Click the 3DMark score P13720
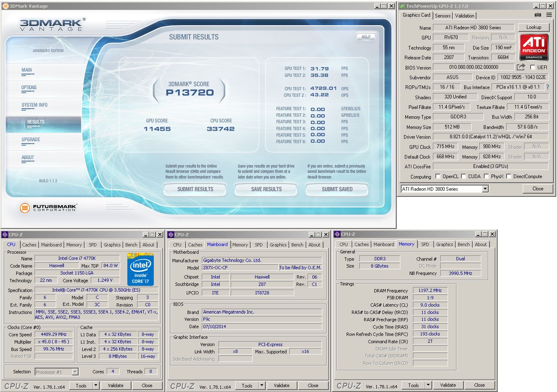This screenshot has width=557, height=392. [190, 93]
